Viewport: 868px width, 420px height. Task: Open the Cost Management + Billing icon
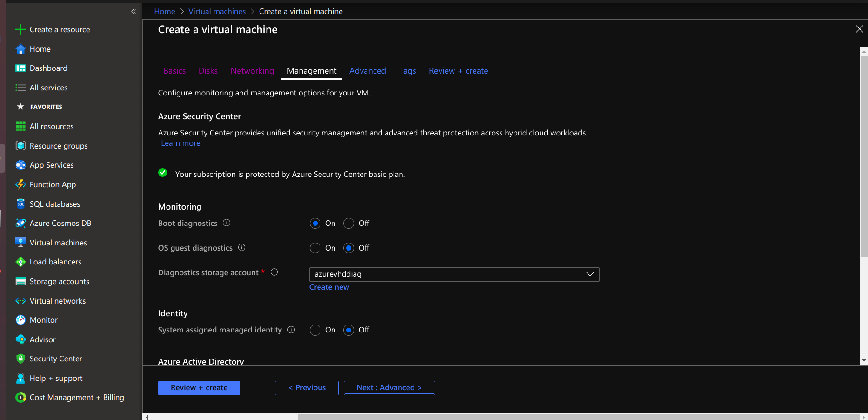point(20,397)
